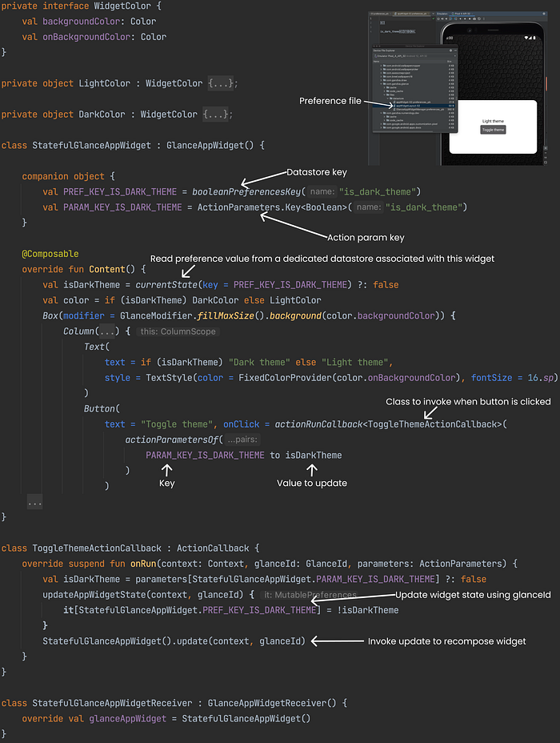This screenshot has height=743, width=560.
Task: Click the 'actionRunCallback' function name
Action: point(318,424)
